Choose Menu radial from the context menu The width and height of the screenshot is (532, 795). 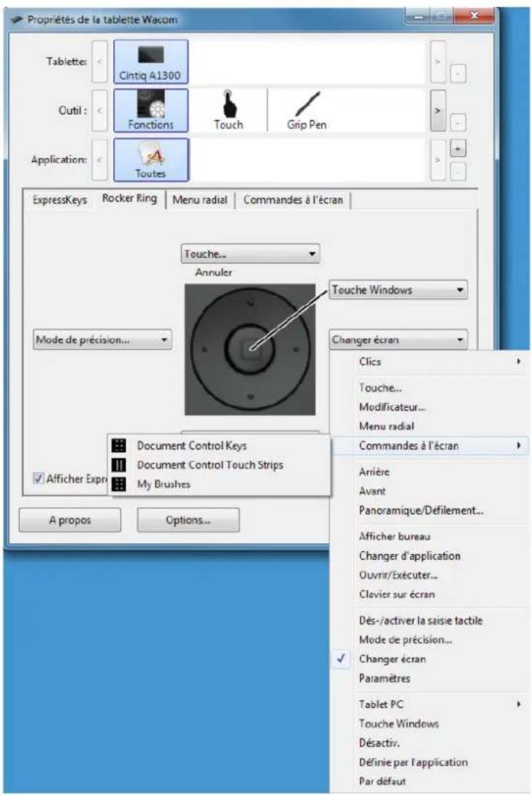click(x=430, y=427)
